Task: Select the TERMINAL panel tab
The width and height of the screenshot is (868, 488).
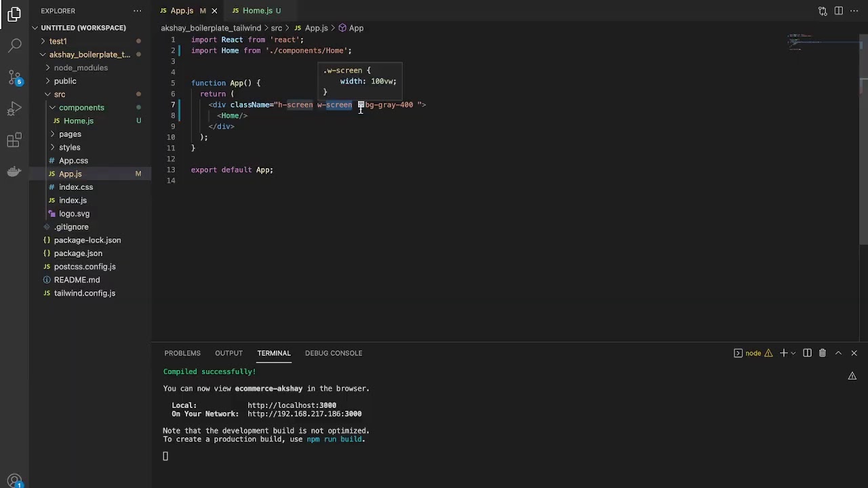Action: (274, 353)
